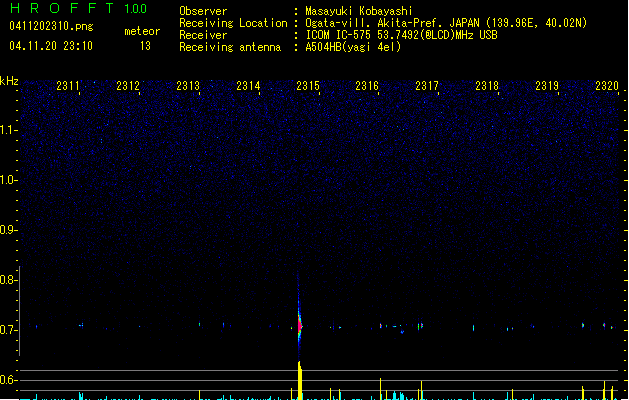Click time marker 2315
Viewport: 629px width, 400px height.
tap(308, 86)
